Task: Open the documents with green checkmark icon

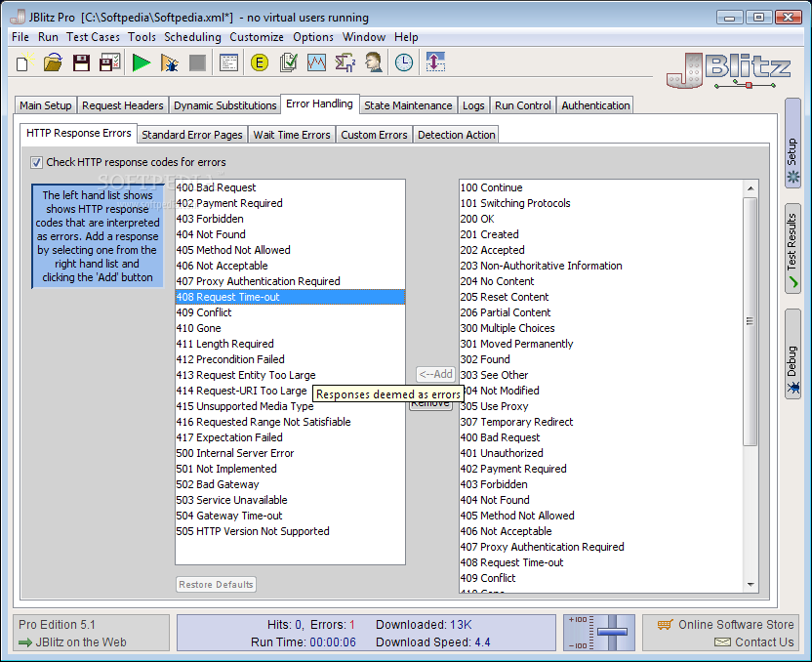Action: pos(288,63)
